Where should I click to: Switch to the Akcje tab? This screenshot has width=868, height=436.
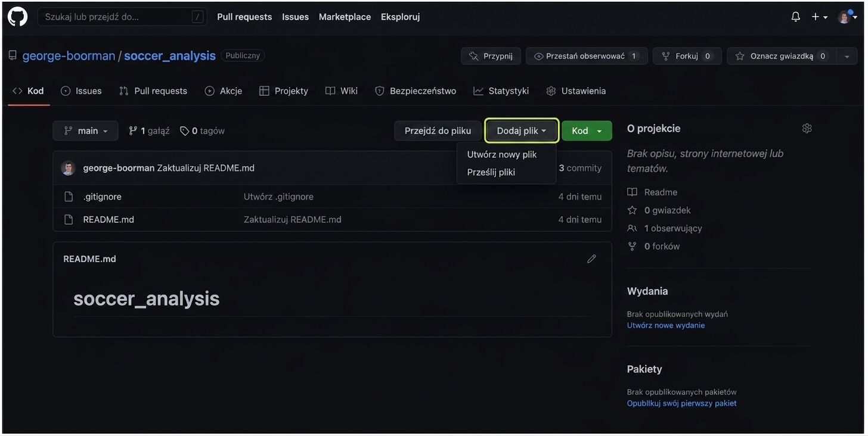click(x=224, y=91)
